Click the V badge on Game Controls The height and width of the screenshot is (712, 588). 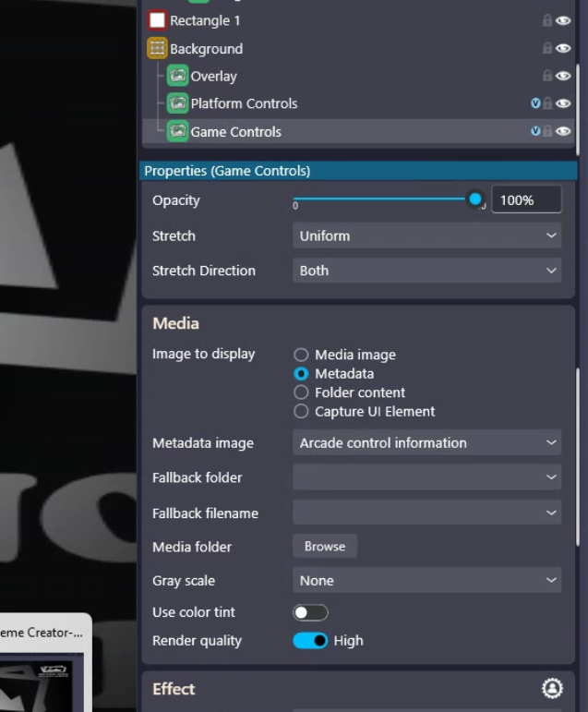(535, 131)
